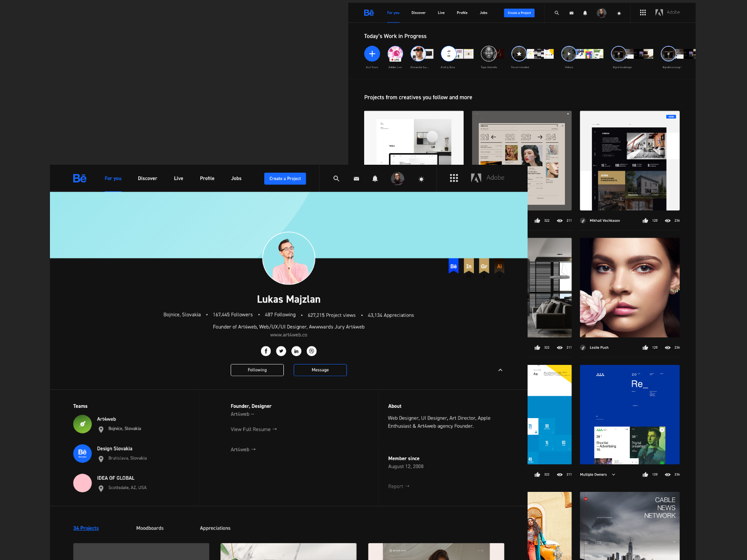Viewport: 747px width, 560px height.
Task: Visit the www.art4web.co link
Action: tap(289, 335)
